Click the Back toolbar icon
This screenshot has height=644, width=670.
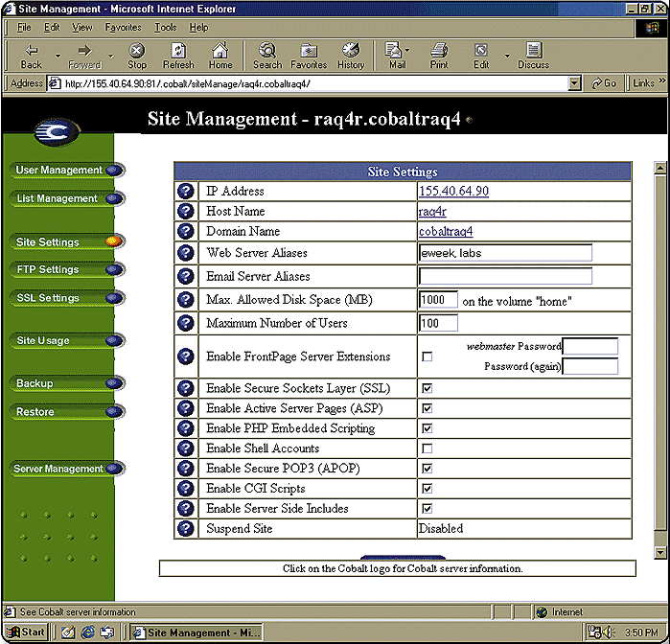(32, 56)
